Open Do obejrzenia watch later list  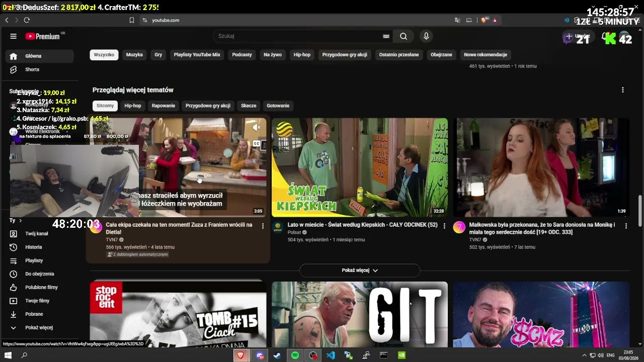[39, 274]
